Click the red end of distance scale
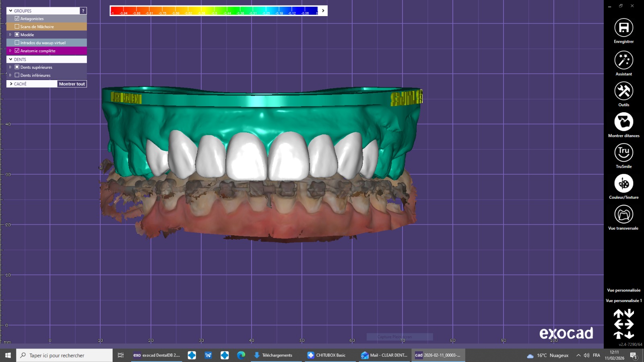 [117, 10]
